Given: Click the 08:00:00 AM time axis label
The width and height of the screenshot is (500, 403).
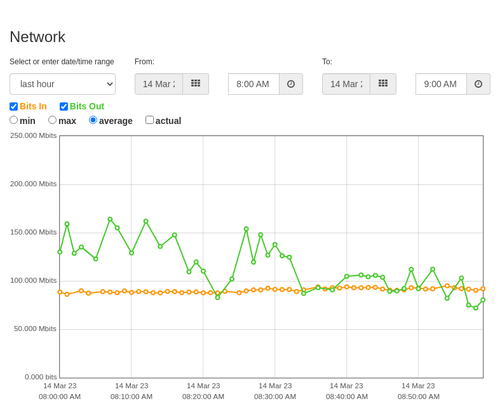Looking at the screenshot, I should [x=60, y=397].
